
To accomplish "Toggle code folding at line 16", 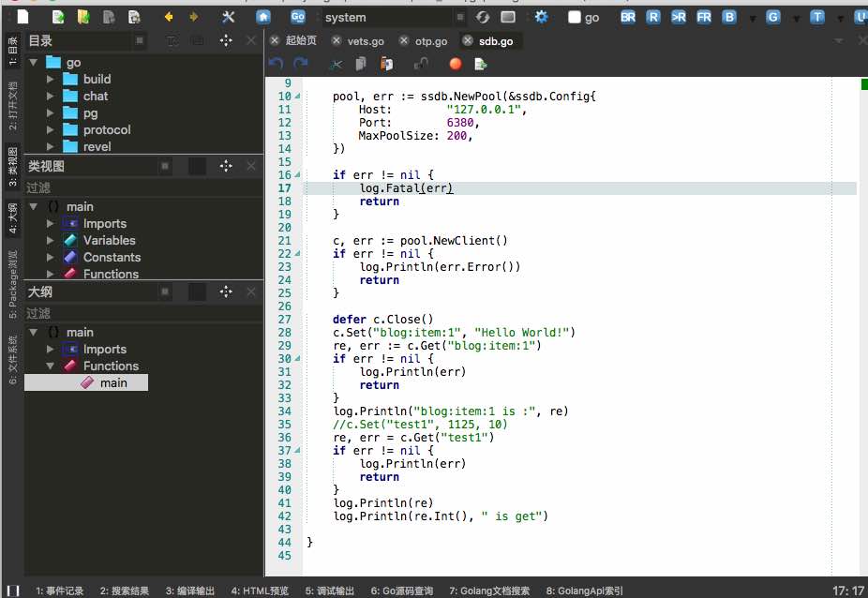I will pos(298,175).
